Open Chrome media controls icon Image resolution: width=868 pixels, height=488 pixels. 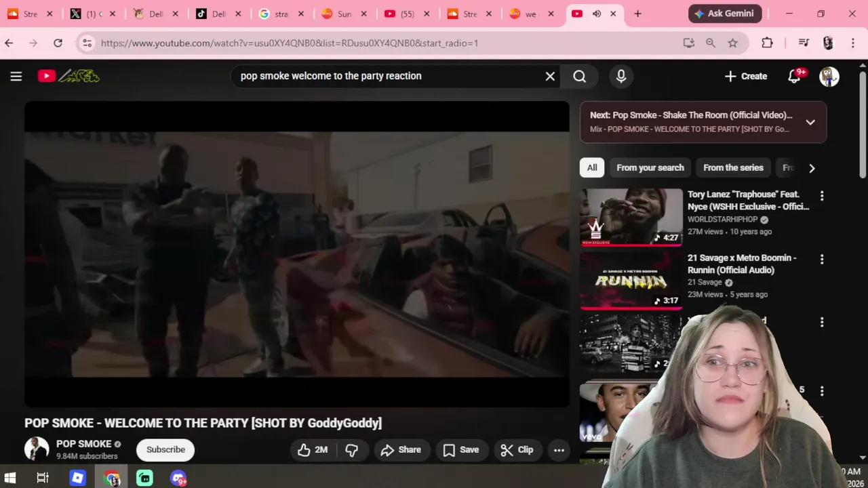click(804, 43)
